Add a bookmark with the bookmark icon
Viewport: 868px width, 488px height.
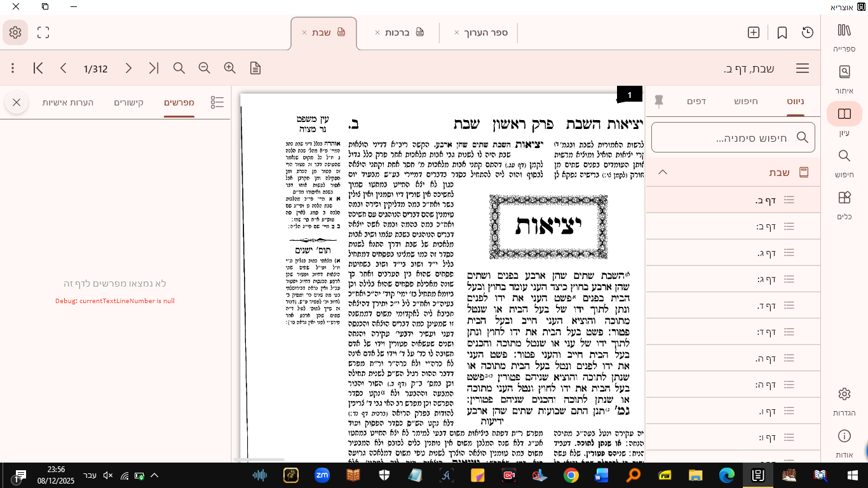(x=782, y=32)
